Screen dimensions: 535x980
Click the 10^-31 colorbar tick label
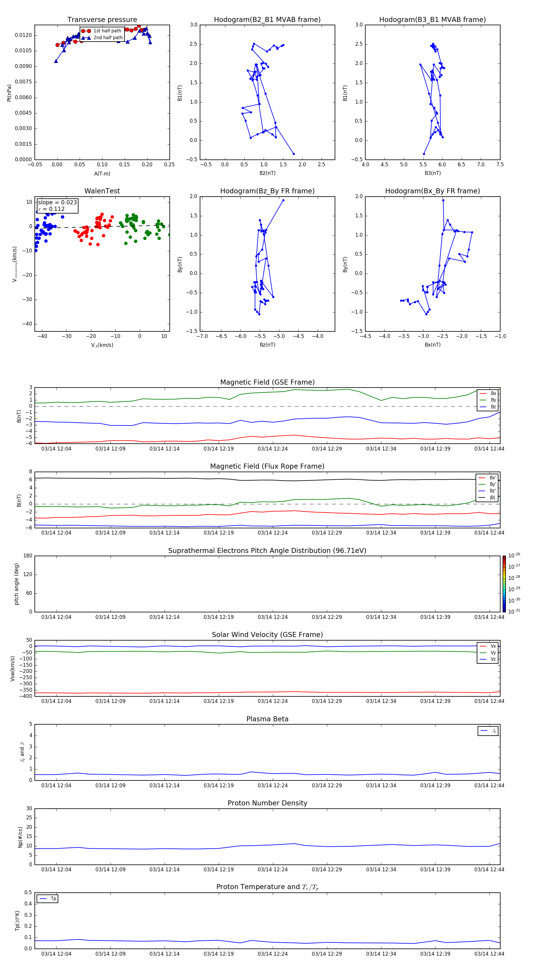514,611
